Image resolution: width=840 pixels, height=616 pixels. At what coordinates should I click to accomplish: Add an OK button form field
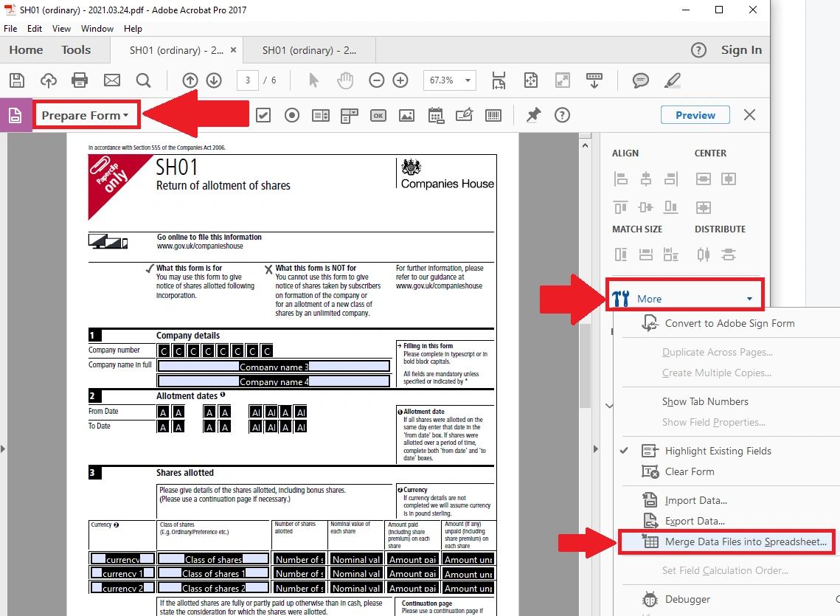coord(378,115)
